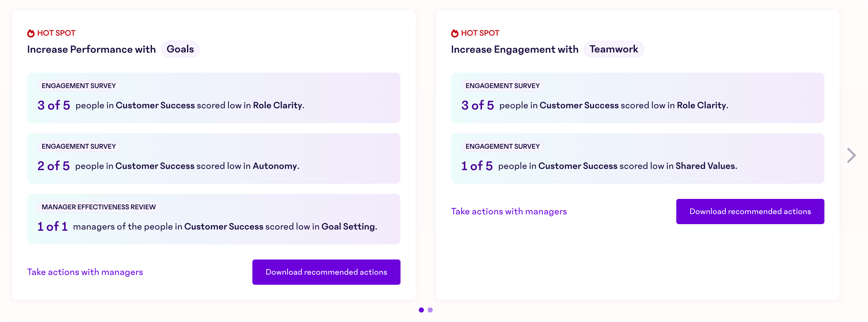
Task: Open the Increase Performance with Goals card
Action: click(214, 155)
